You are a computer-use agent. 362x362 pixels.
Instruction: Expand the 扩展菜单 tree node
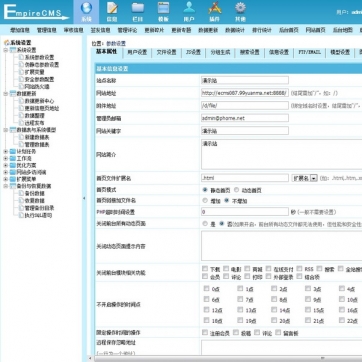point(6,179)
